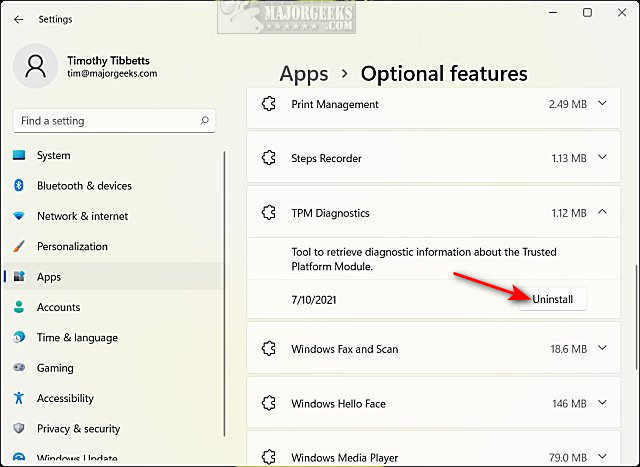640x467 pixels.
Task: Expand the Steps Recorder chevron
Action: [x=602, y=158]
